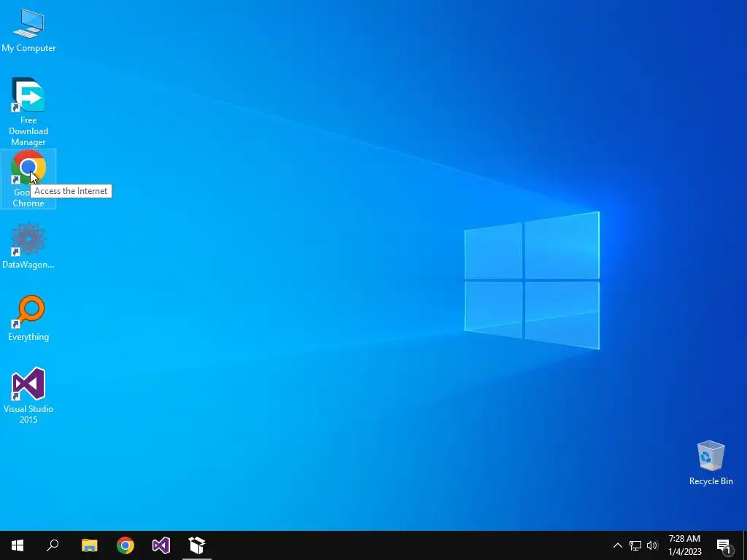Select the Visual Studio 2015 desktop shortcut
This screenshot has height=560, width=747.
tap(28, 395)
